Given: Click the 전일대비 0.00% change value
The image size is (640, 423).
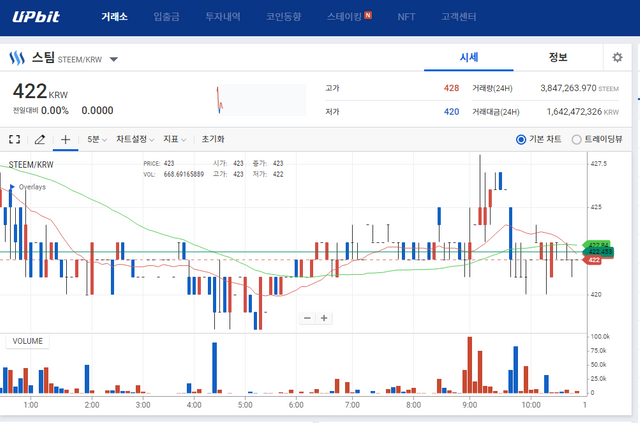Looking at the screenshot, I should [55, 111].
